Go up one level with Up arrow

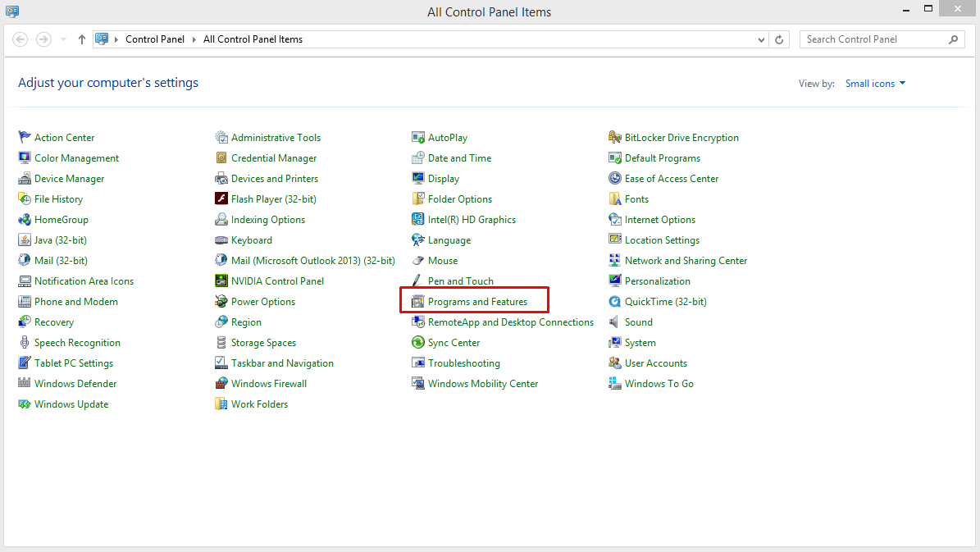[x=82, y=39]
